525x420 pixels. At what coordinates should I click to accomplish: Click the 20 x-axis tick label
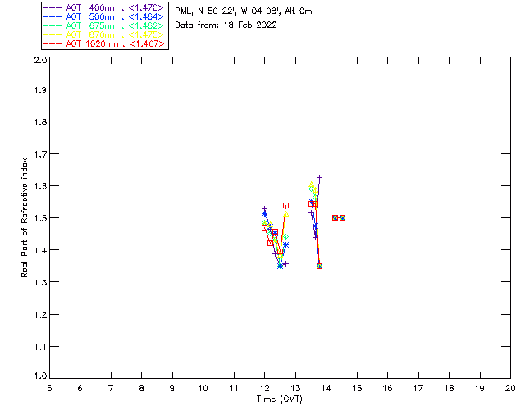tap(510, 389)
